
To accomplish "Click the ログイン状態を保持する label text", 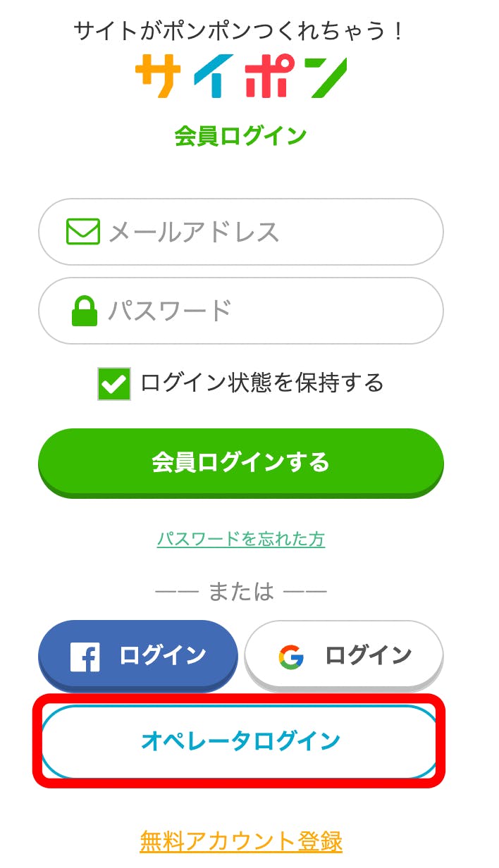I will 262,383.
